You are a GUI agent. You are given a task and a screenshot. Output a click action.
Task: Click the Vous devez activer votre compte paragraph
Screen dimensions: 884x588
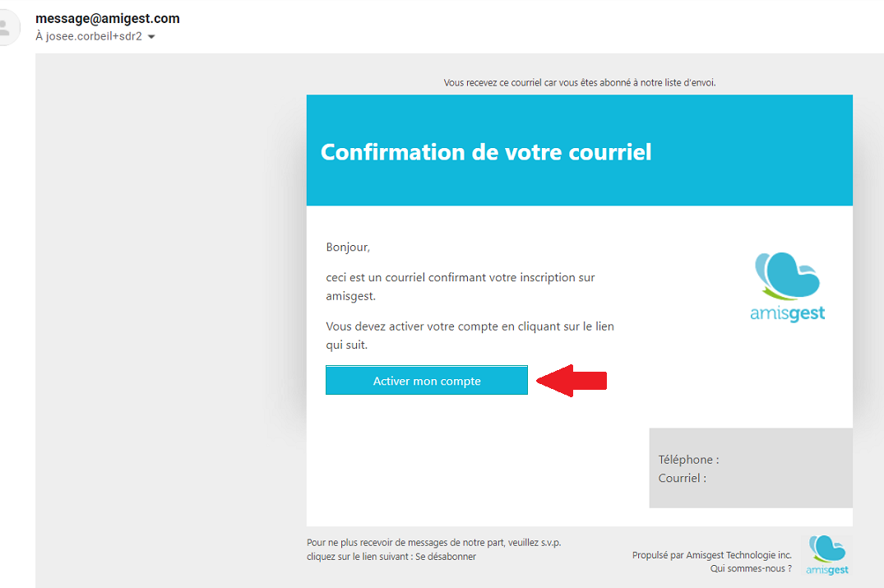point(470,336)
